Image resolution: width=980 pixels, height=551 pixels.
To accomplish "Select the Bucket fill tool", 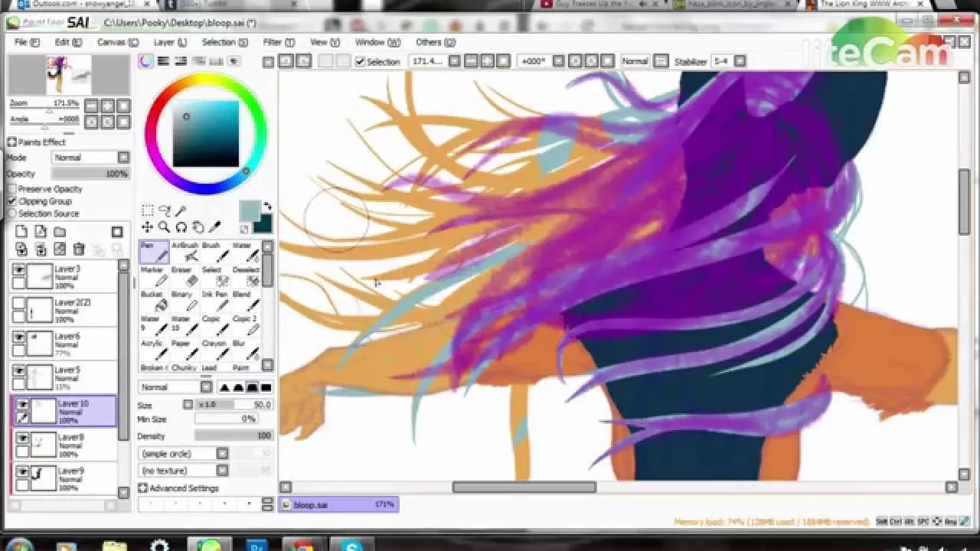I will point(154,302).
